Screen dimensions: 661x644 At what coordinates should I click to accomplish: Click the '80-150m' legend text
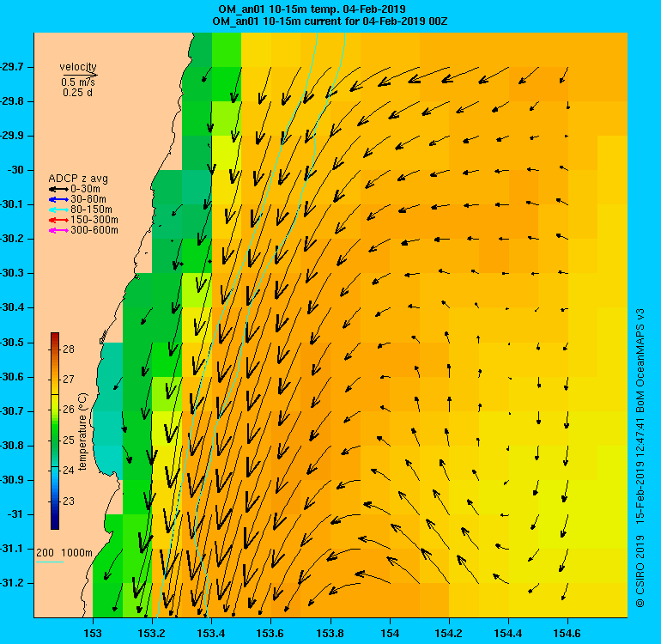click(91, 210)
